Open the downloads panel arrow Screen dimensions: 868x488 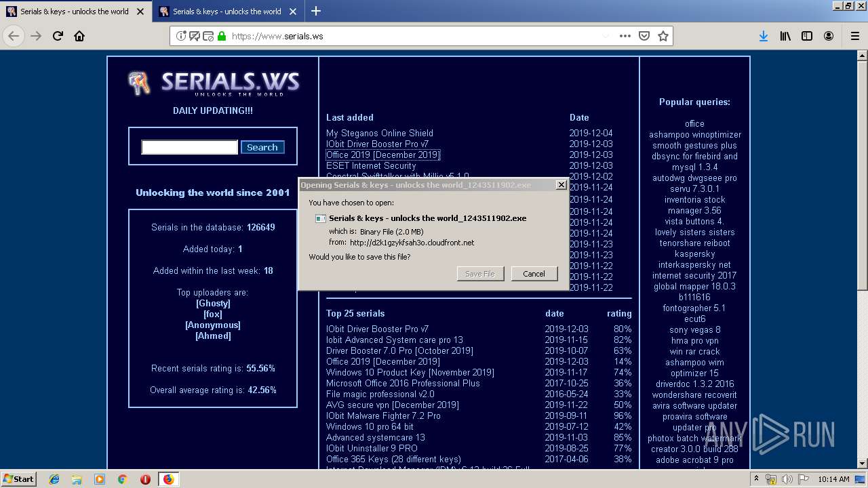764,36
